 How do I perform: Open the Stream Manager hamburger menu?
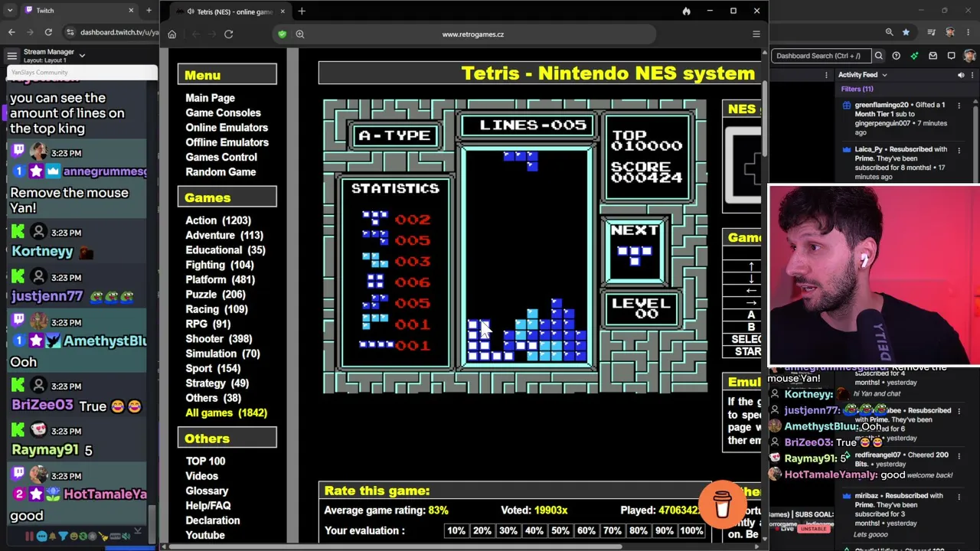tap(11, 55)
